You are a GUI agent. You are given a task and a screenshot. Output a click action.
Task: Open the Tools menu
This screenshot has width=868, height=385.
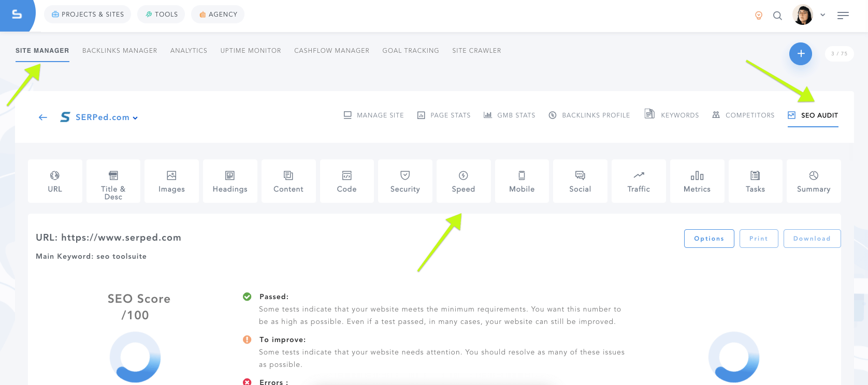(161, 14)
